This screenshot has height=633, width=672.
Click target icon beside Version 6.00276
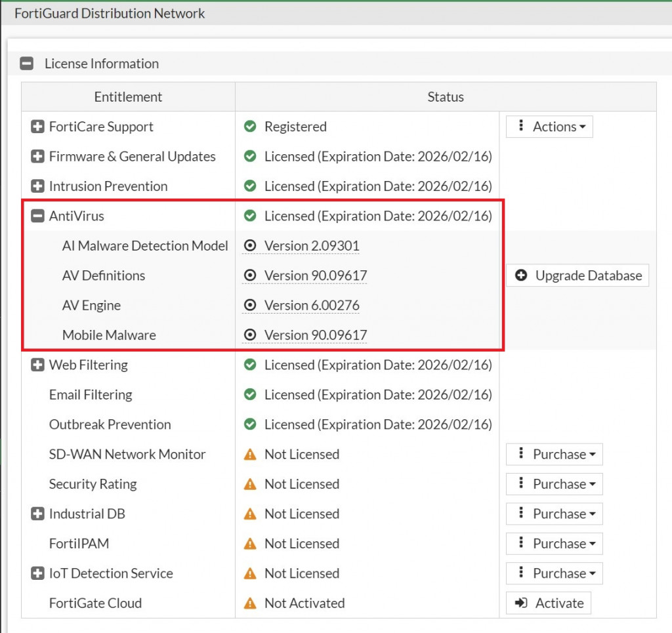[x=250, y=306]
